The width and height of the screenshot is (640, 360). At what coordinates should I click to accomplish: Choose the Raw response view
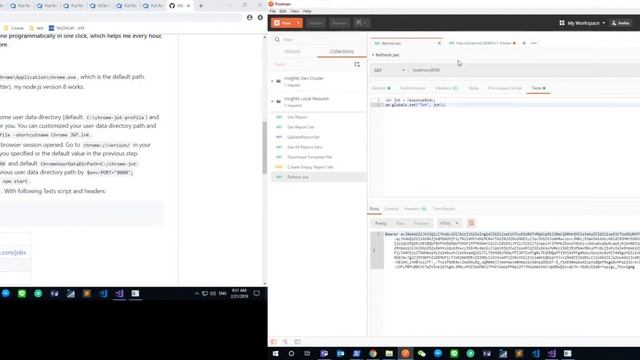click(400, 223)
